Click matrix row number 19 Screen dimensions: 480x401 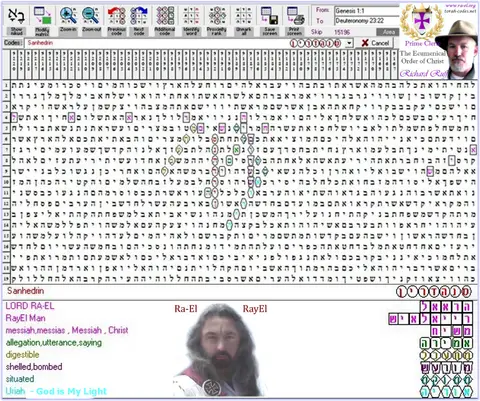[6, 278]
